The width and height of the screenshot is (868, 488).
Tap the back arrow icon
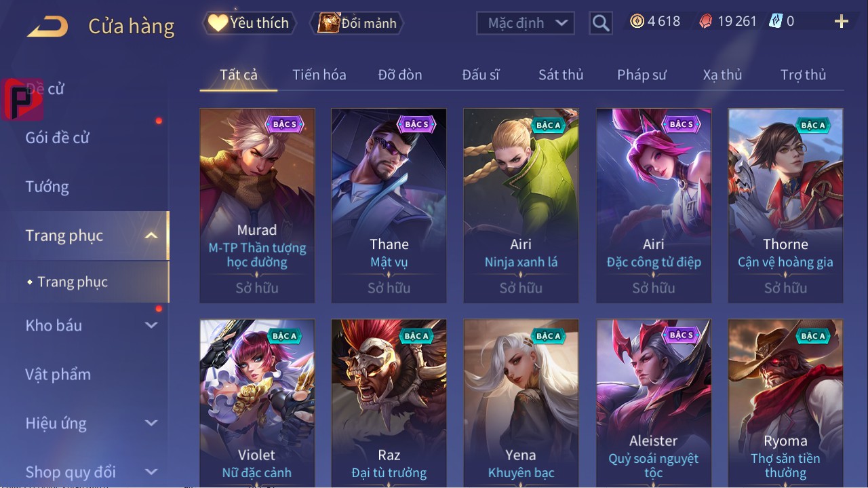[47, 27]
